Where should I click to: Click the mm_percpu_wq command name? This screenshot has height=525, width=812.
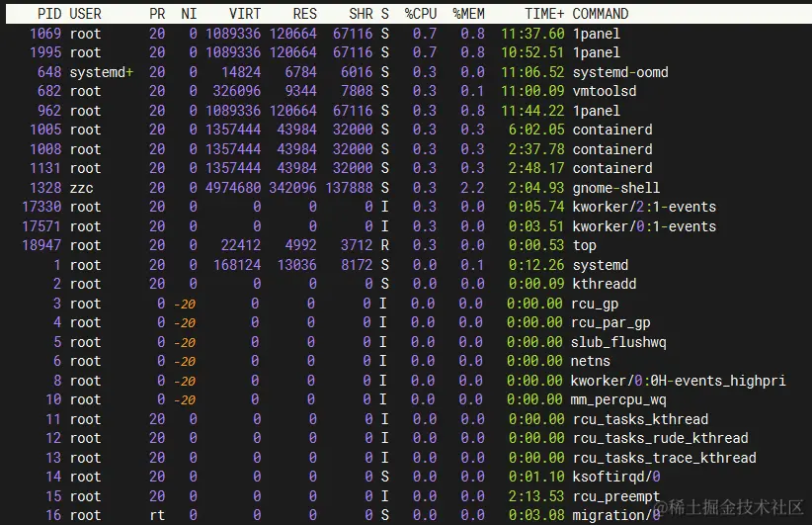618,400
